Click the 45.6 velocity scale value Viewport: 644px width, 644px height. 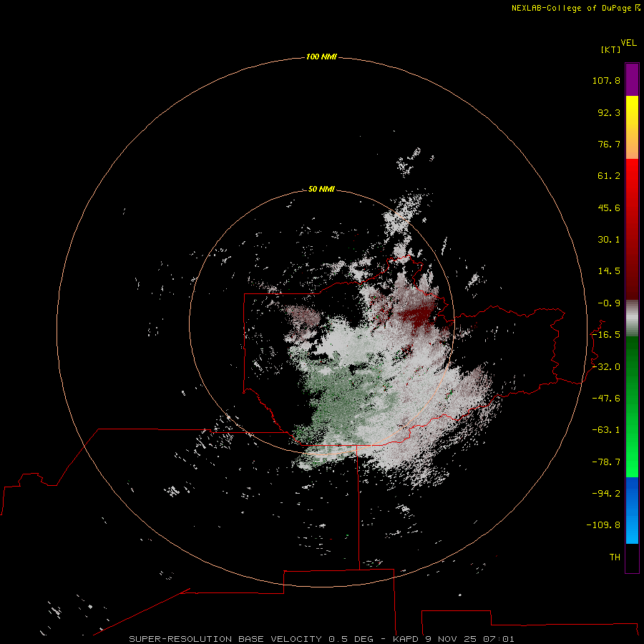click(609, 208)
